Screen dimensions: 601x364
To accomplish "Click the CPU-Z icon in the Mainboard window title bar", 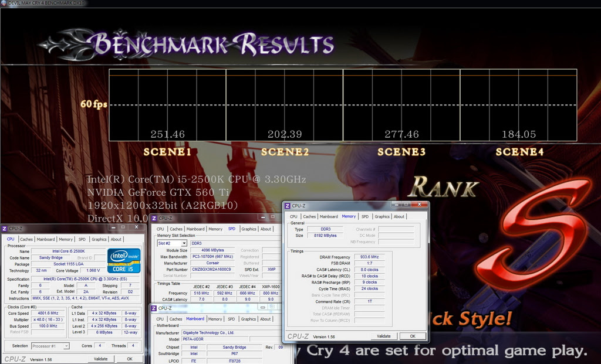I will tap(154, 308).
